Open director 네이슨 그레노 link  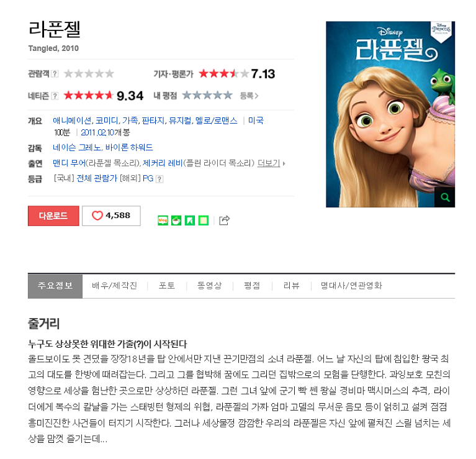tap(77, 148)
